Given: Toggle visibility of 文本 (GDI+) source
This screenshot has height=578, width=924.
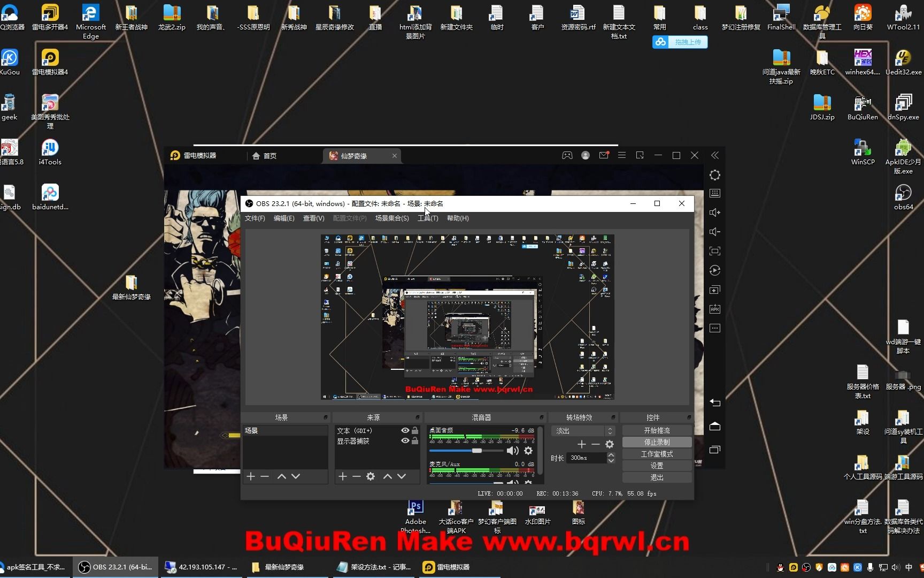Looking at the screenshot, I should point(405,431).
